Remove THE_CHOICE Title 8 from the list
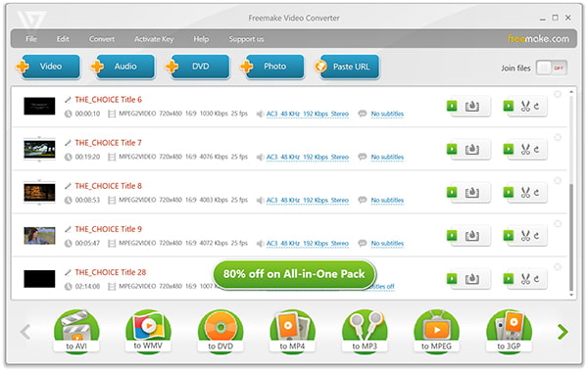 click(x=558, y=181)
